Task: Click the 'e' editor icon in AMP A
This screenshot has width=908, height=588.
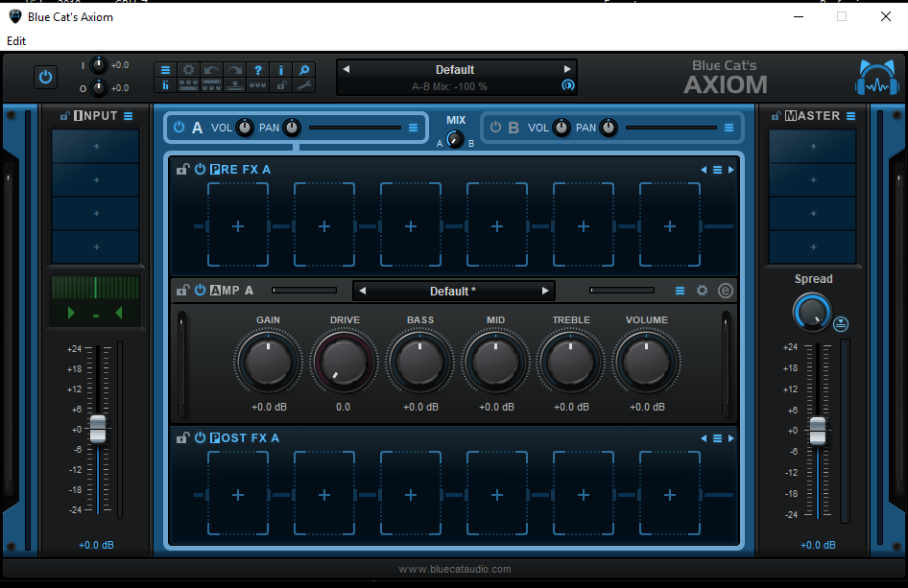Action: click(725, 291)
